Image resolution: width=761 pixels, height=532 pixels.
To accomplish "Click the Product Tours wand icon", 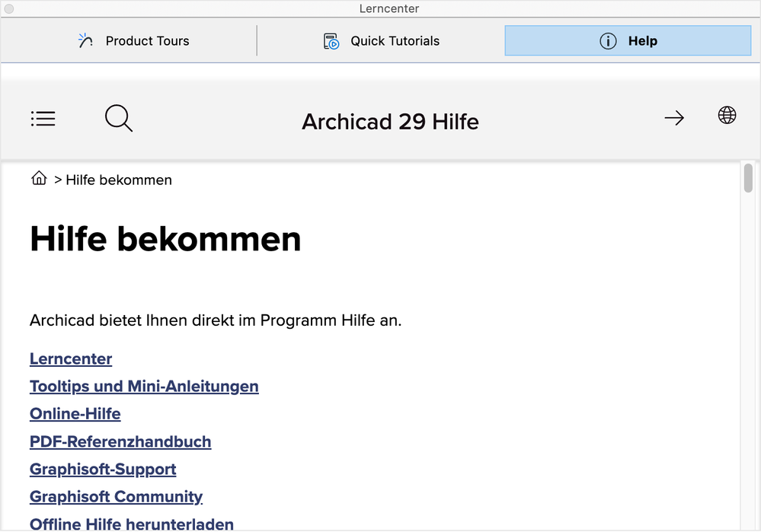I will [86, 41].
